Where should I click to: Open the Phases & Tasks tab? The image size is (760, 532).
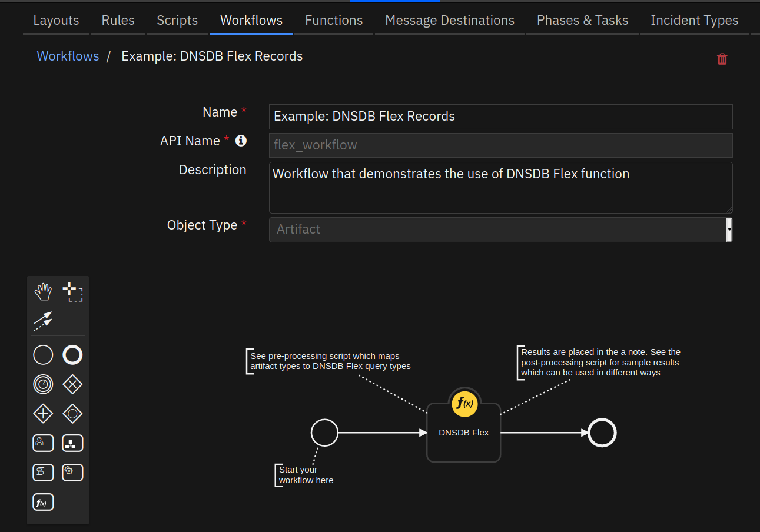click(x=582, y=20)
